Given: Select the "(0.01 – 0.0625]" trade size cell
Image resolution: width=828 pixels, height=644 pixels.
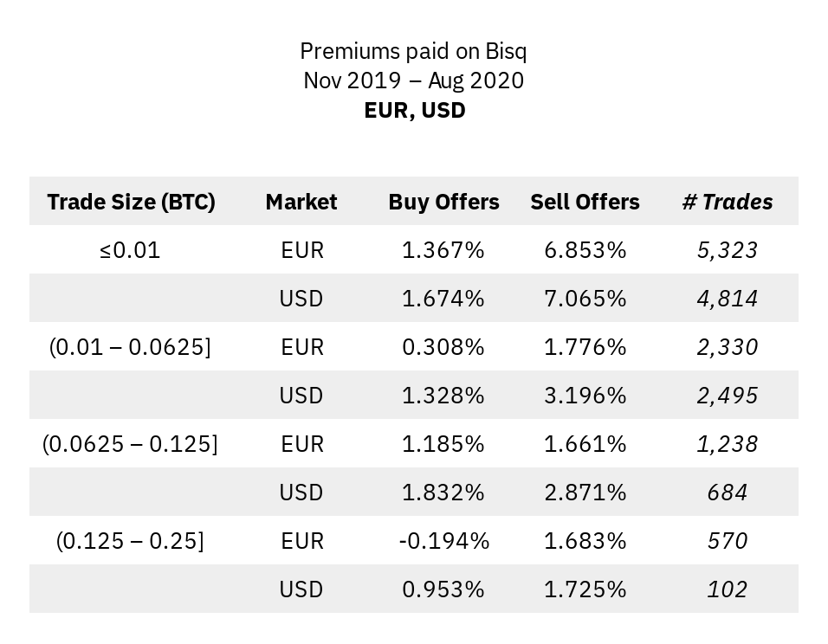Looking at the screenshot, I should [x=130, y=347].
